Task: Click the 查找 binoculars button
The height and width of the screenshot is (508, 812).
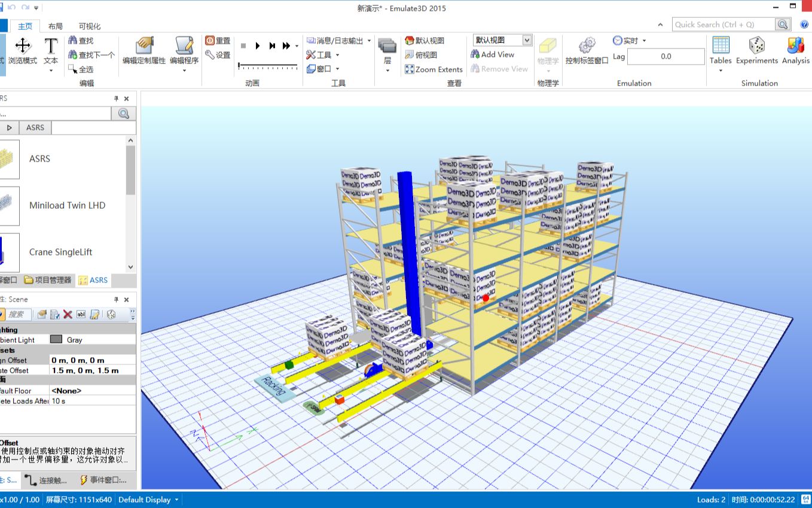Action: pos(81,41)
